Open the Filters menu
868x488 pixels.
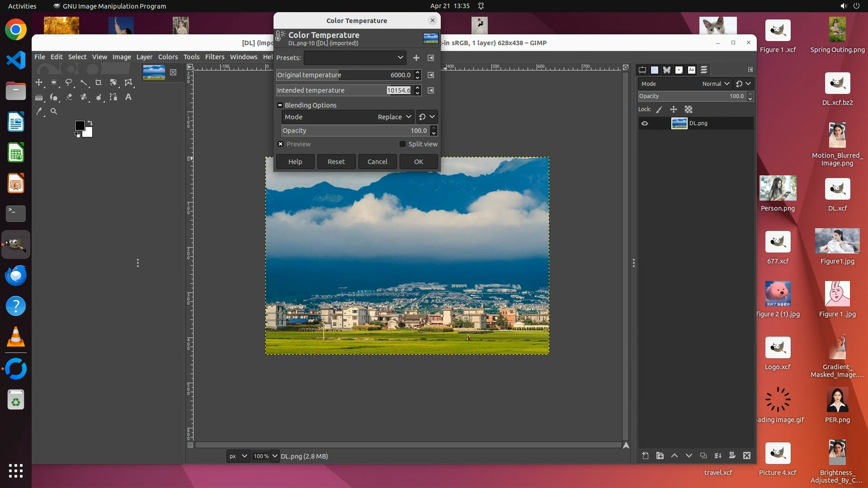[214, 57]
